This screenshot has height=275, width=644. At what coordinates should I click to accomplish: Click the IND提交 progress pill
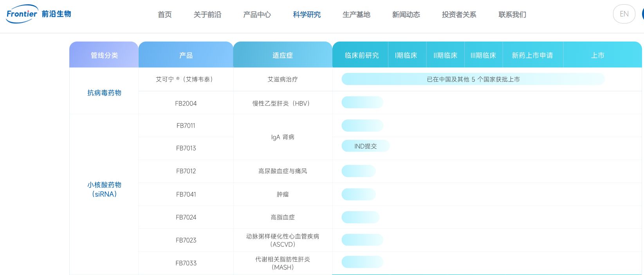point(366,146)
